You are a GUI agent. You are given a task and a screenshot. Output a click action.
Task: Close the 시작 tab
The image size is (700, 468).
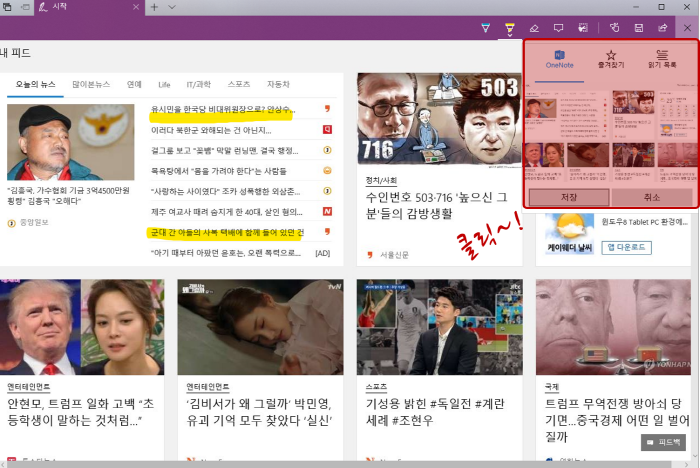[x=136, y=7]
